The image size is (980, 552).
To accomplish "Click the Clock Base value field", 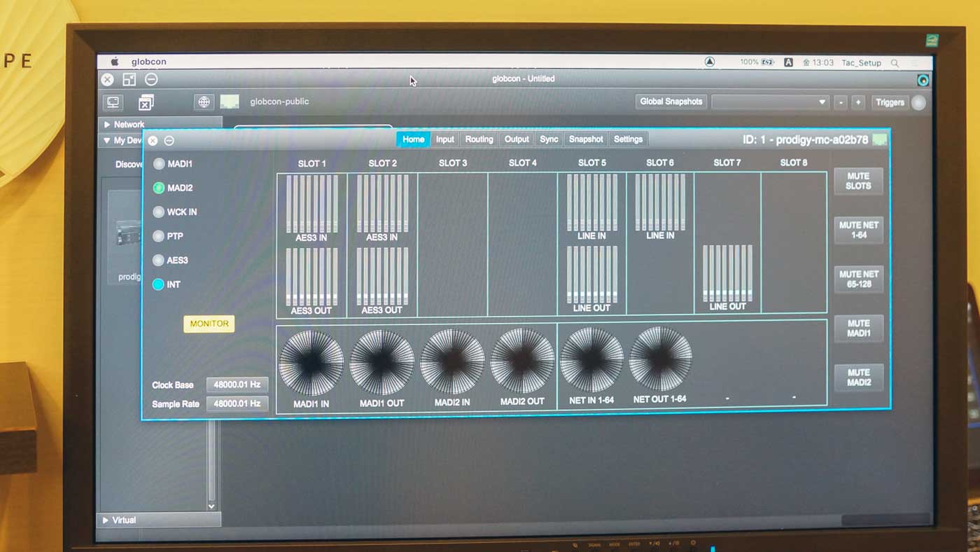I will click(x=237, y=385).
